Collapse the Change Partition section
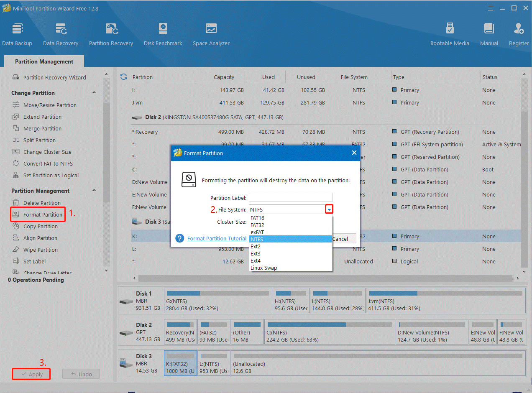Screen dimensions: 532x393 pos(94,93)
